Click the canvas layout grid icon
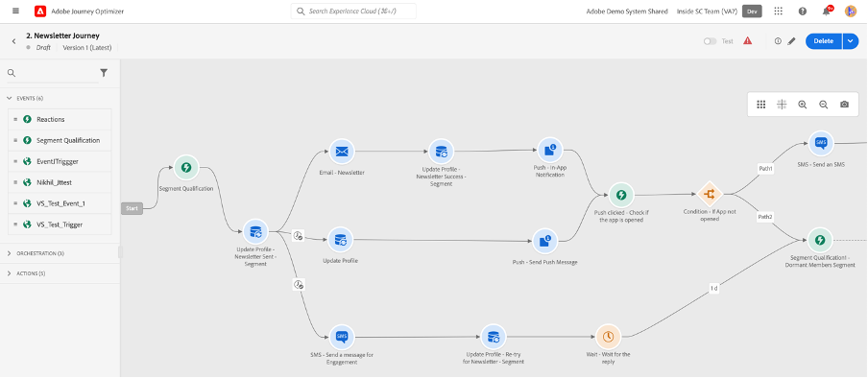 [760, 104]
